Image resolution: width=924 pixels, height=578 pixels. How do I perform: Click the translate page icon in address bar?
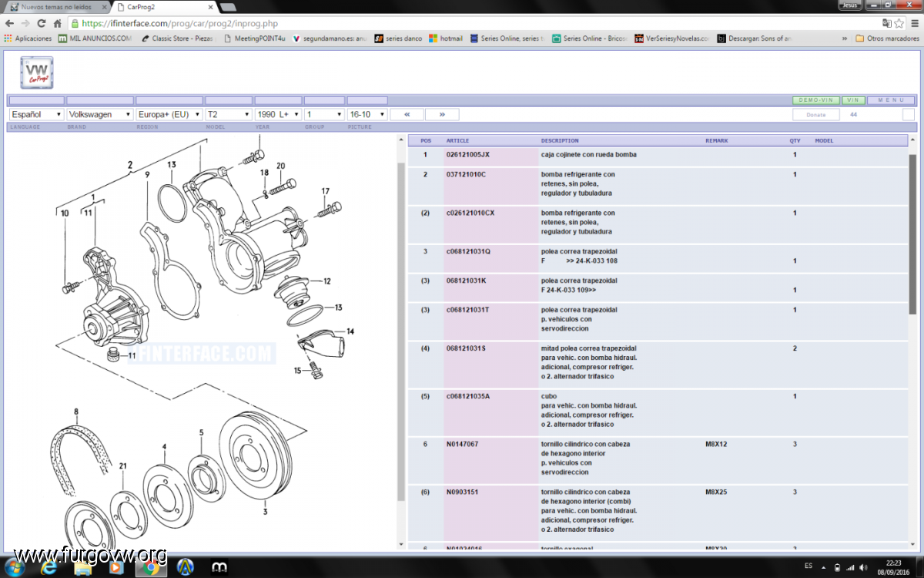point(887,24)
